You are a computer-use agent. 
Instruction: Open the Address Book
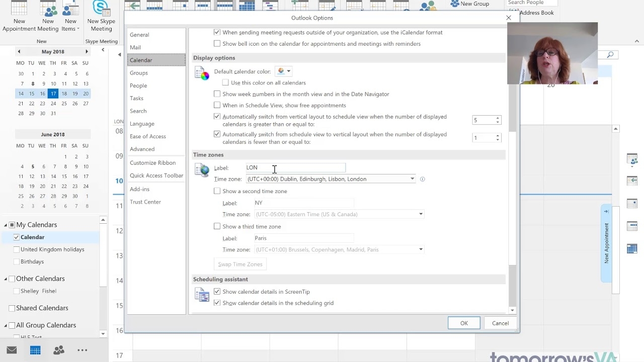click(x=532, y=13)
